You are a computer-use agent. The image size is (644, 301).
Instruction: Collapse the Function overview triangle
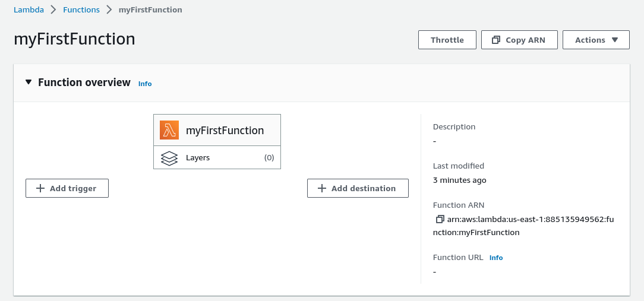(29, 83)
